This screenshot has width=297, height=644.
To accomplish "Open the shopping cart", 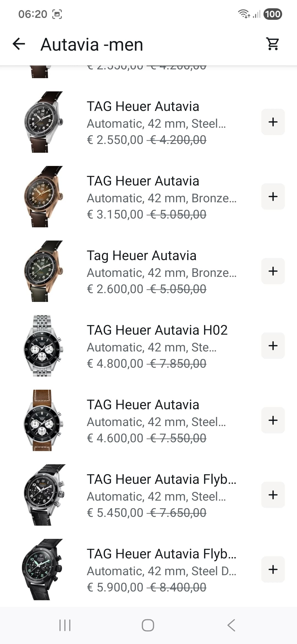I will [273, 44].
